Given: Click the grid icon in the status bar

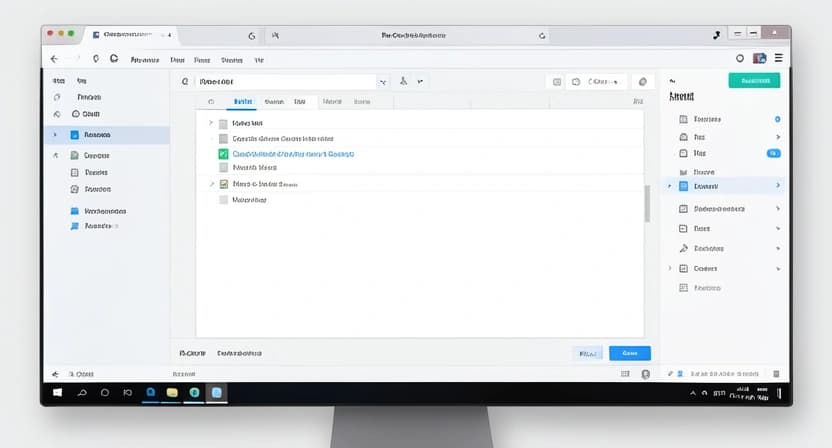Looking at the screenshot, I should click(625, 374).
